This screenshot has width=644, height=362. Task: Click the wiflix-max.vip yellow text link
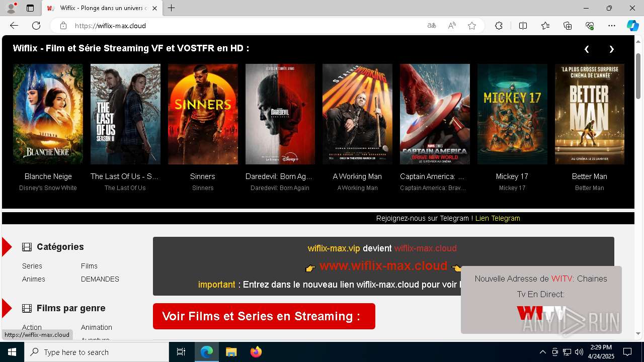pos(334,248)
